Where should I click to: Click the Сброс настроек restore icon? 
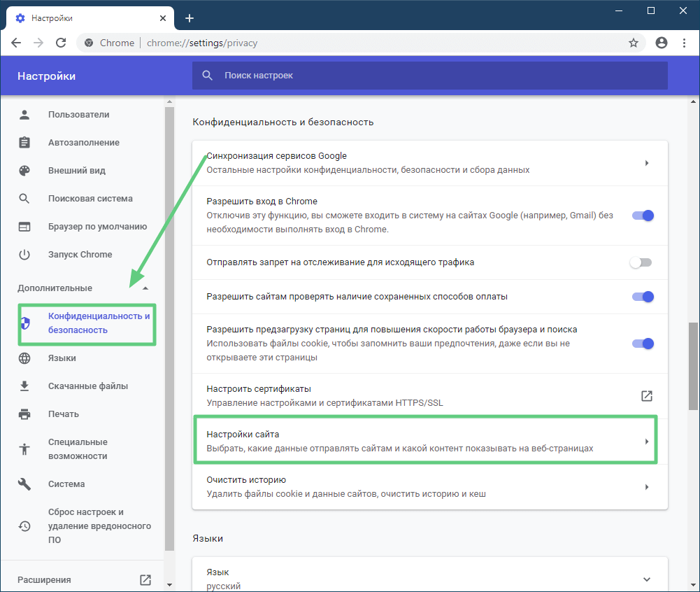[24, 526]
